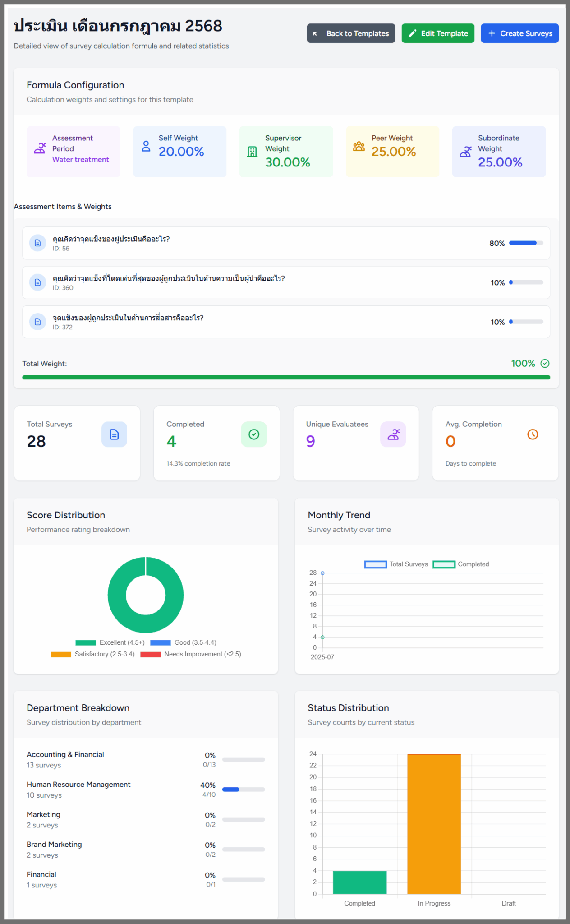The height and width of the screenshot is (924, 570).
Task: Click the Completed checkmark icon
Action: click(x=254, y=434)
